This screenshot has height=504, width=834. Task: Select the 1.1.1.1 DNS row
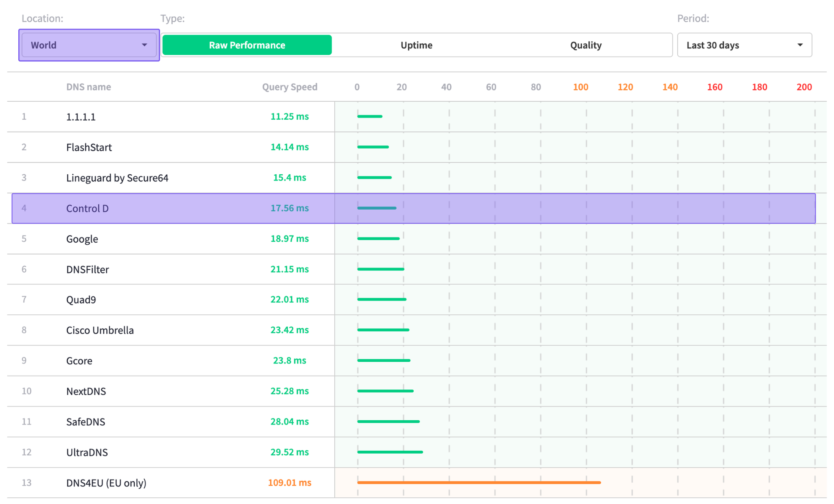pyautogui.click(x=81, y=117)
